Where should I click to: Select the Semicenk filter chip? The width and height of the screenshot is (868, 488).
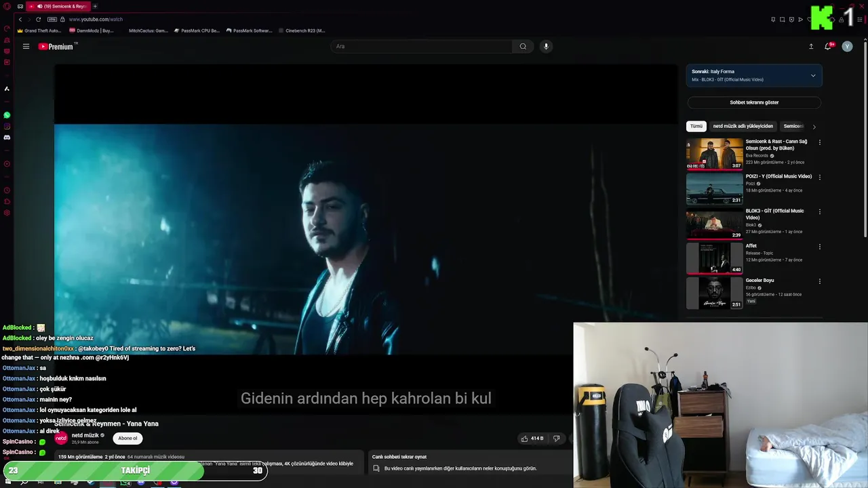(793, 126)
